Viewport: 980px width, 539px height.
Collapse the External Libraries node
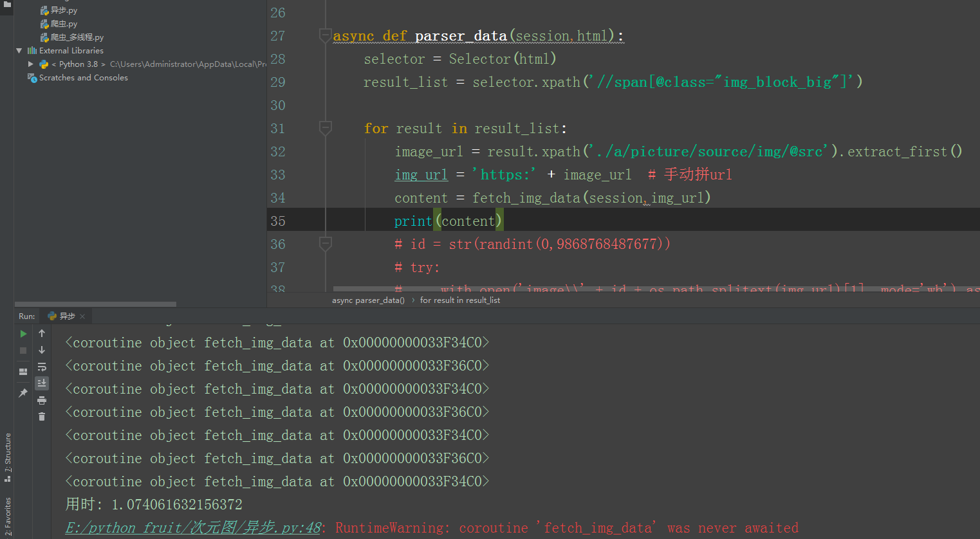[x=19, y=50]
